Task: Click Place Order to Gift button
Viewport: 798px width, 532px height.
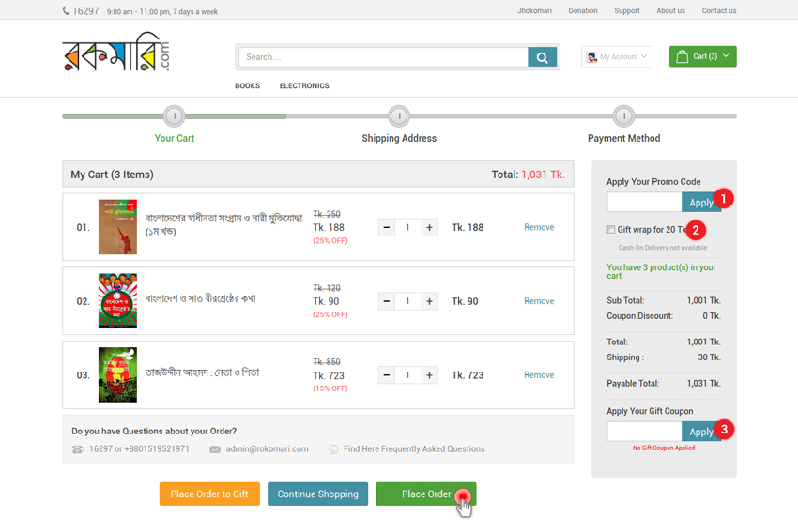Action: point(209,494)
